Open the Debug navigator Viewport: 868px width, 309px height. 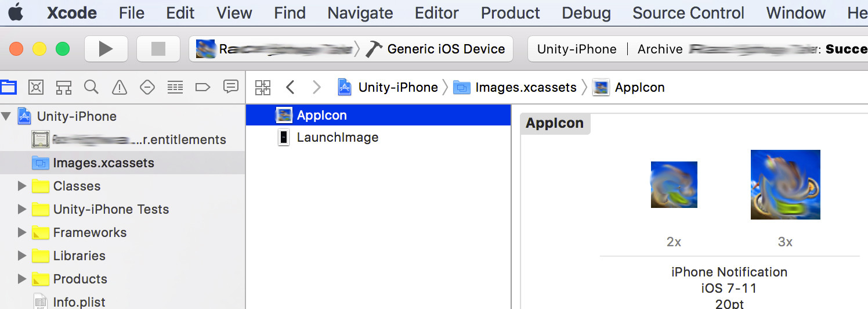point(175,87)
